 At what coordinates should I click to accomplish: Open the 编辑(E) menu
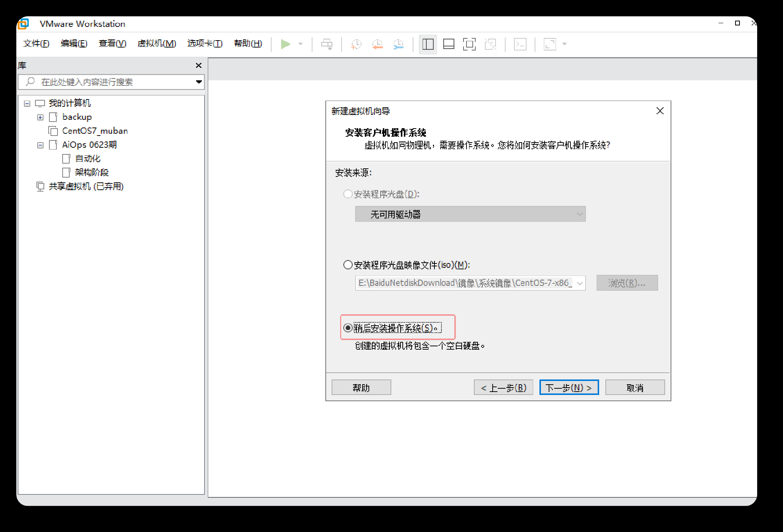click(74, 44)
